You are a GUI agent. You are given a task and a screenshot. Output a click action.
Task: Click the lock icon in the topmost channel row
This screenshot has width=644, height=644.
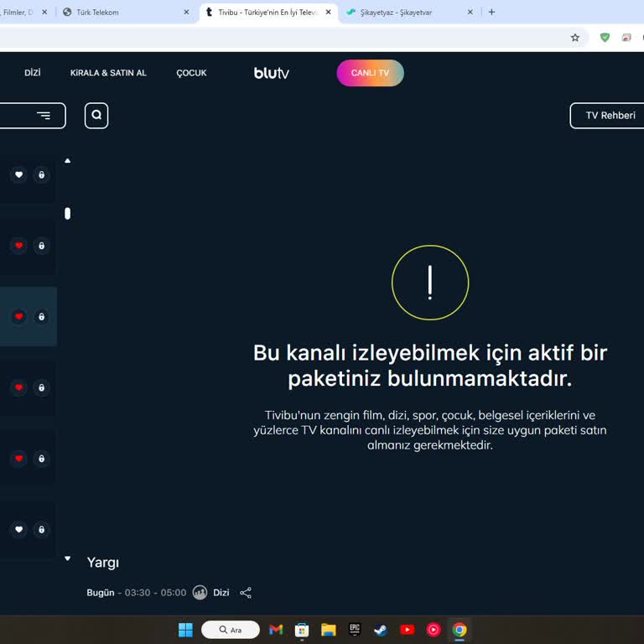41,175
